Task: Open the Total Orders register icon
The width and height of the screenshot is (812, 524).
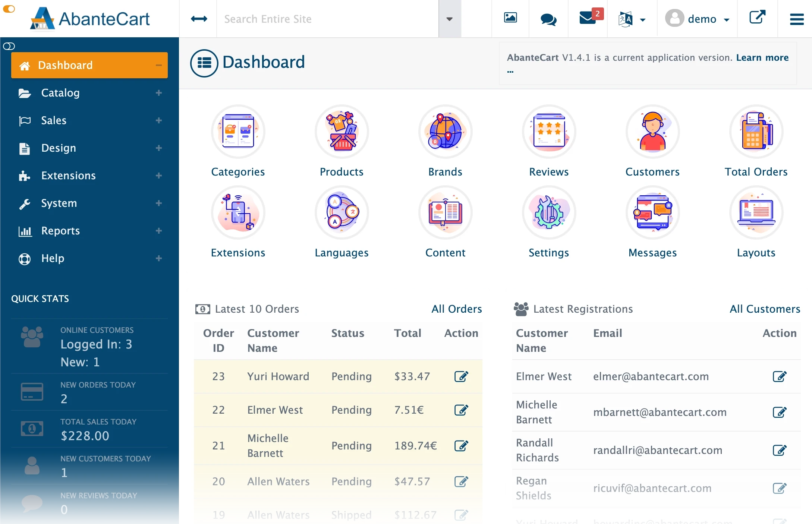Action: (756, 132)
